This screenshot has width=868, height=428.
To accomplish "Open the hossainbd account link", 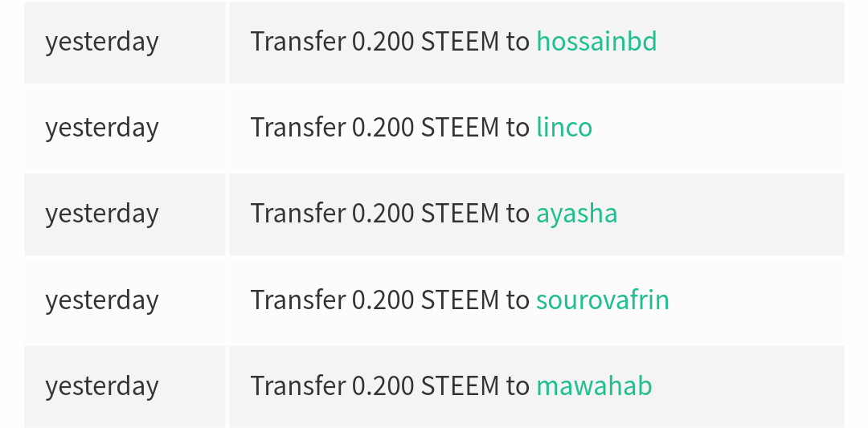I will [x=596, y=42].
